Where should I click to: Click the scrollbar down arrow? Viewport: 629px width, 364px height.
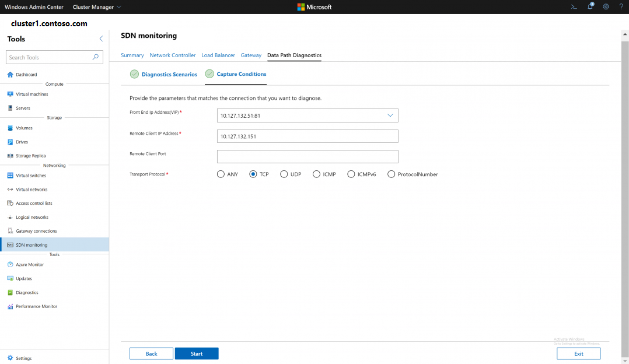click(625, 361)
